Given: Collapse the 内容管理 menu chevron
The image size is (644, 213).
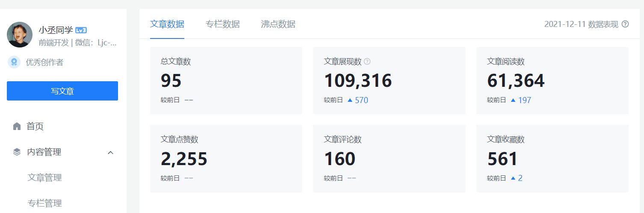Looking at the screenshot, I should (x=110, y=152).
